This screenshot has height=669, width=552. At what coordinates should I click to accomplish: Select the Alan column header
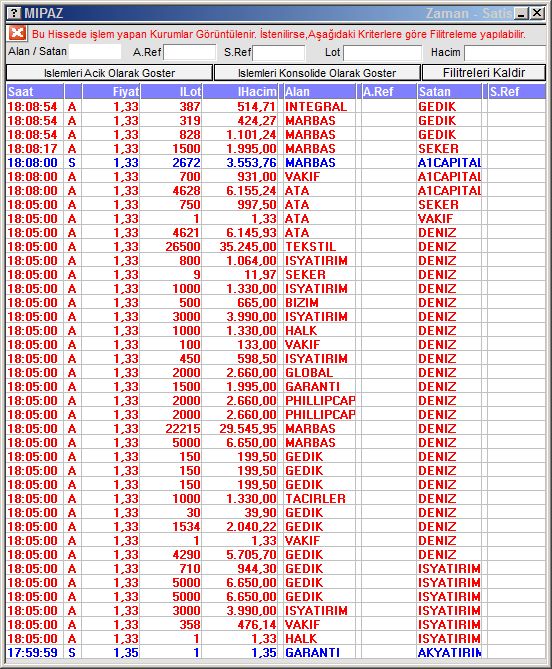(320, 92)
